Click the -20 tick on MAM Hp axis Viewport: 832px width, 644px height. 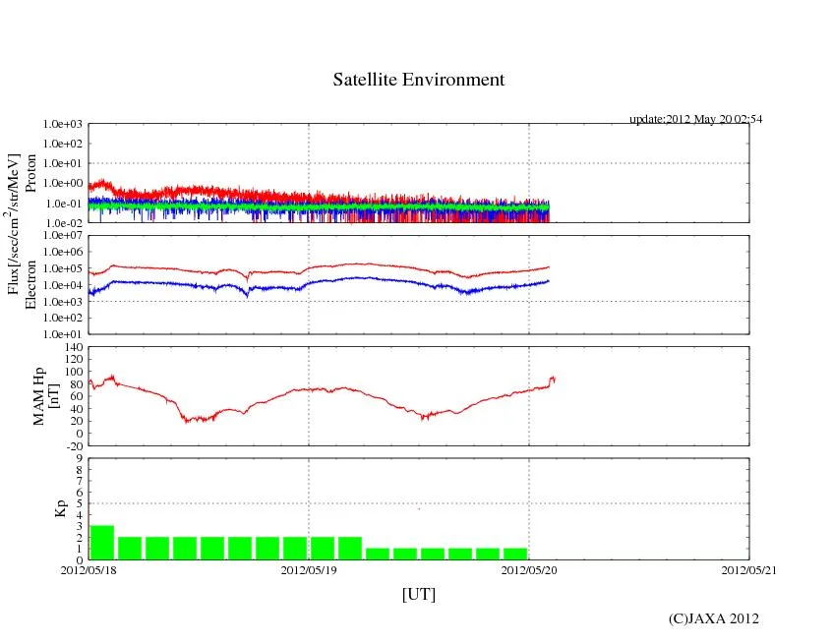(x=71, y=445)
